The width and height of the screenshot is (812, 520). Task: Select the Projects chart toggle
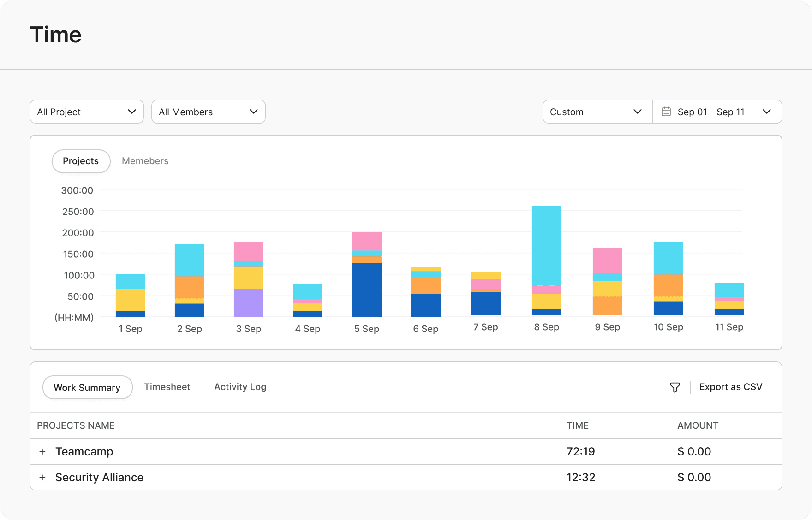point(81,161)
